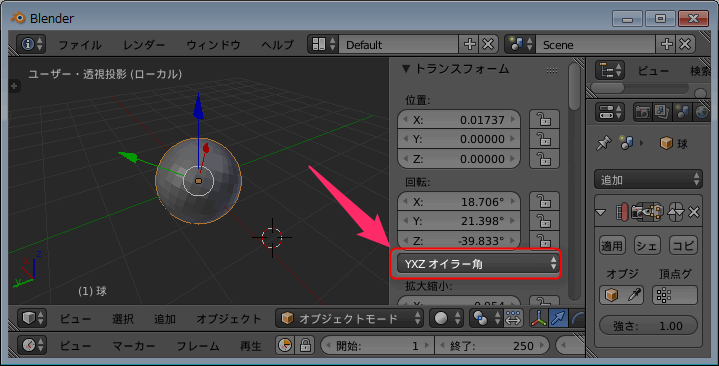Viewport: 719px width, 366px height.
Task: Delete the Default screen layout
Action: coord(488,44)
